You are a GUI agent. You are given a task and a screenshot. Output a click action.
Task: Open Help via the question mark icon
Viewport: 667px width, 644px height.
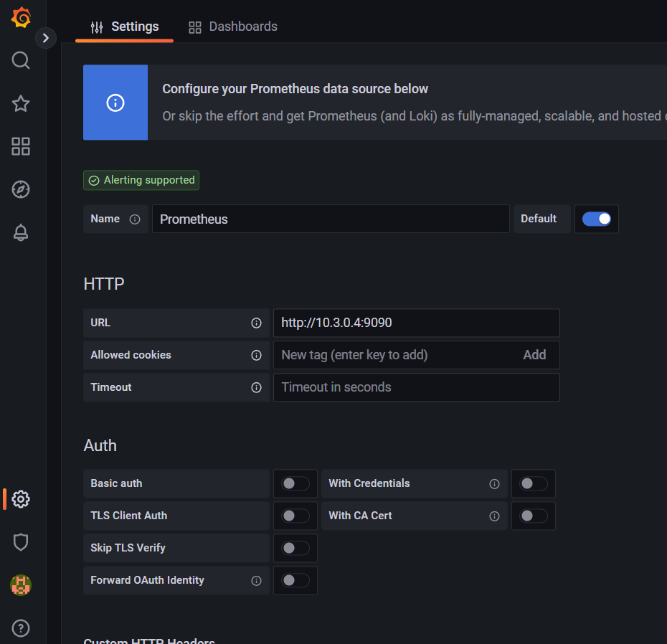pyautogui.click(x=21, y=628)
